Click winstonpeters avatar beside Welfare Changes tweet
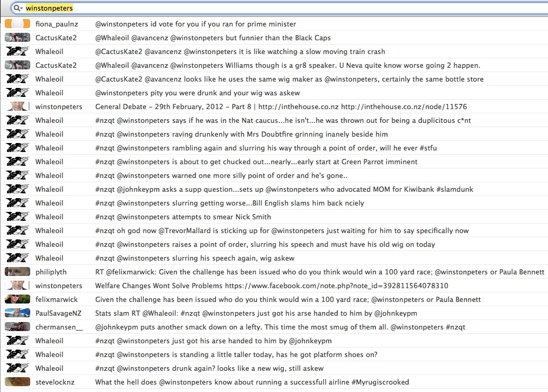This screenshot has height=392, width=548. point(17,286)
